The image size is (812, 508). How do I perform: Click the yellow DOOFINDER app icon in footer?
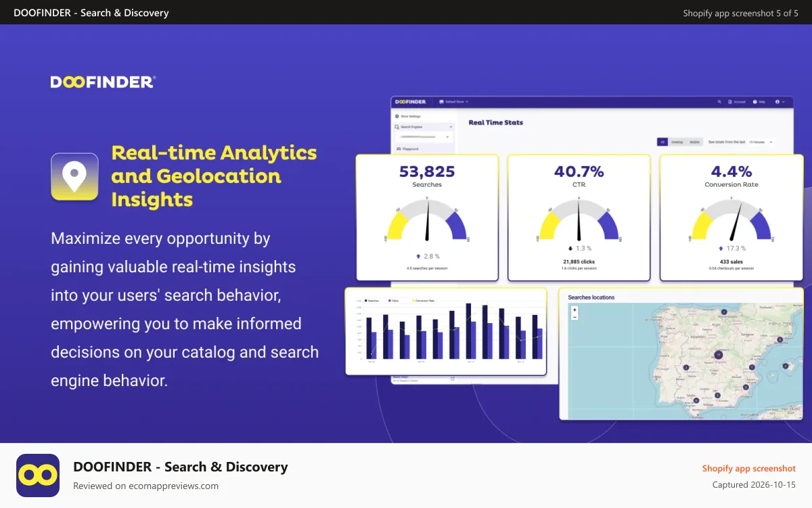pyautogui.click(x=38, y=475)
